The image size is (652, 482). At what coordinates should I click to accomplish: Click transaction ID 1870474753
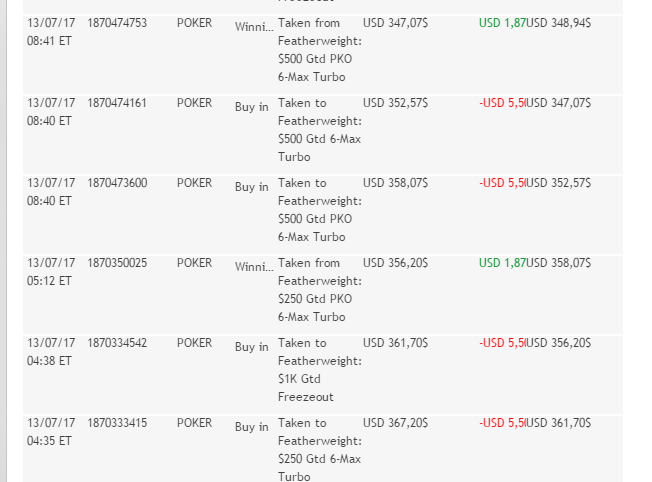coord(117,23)
